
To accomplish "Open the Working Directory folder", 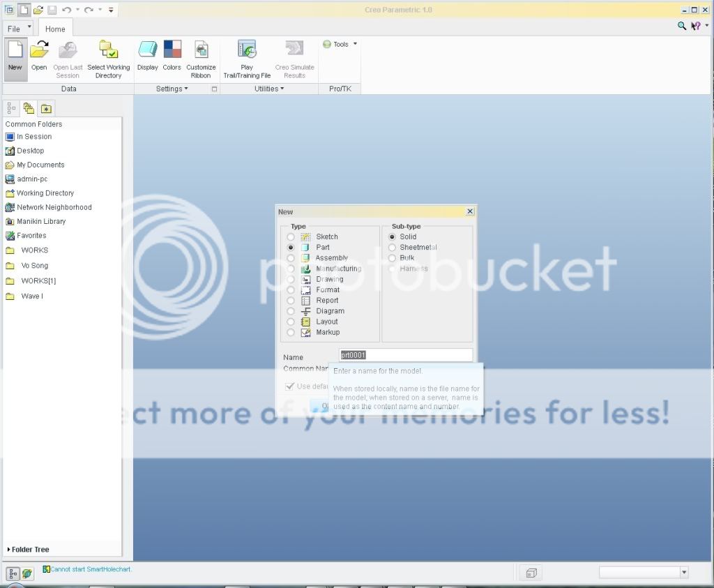I will (40, 193).
